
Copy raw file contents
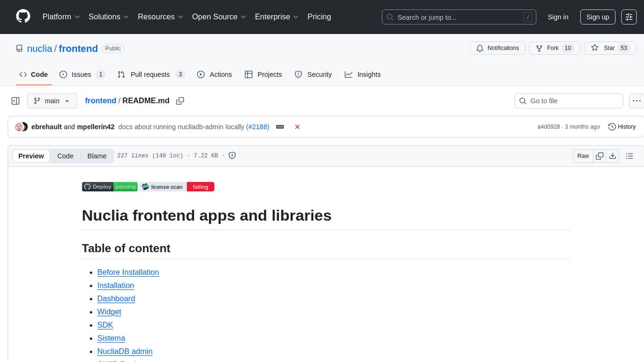[x=600, y=156]
